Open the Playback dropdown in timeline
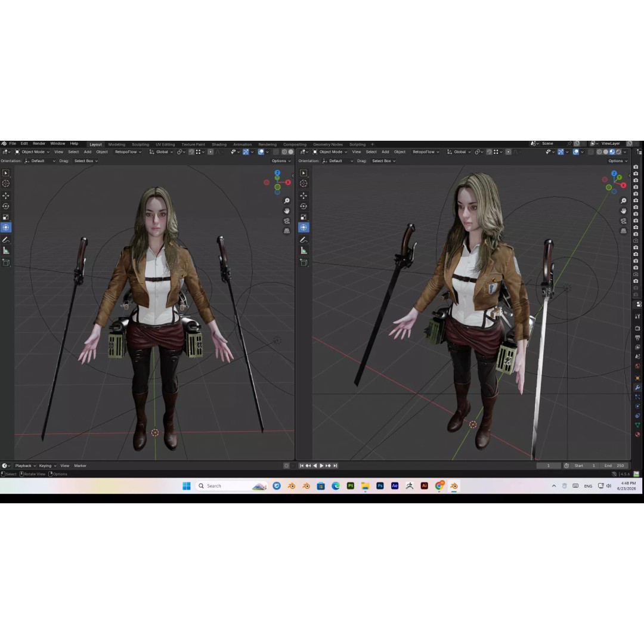 (26, 466)
